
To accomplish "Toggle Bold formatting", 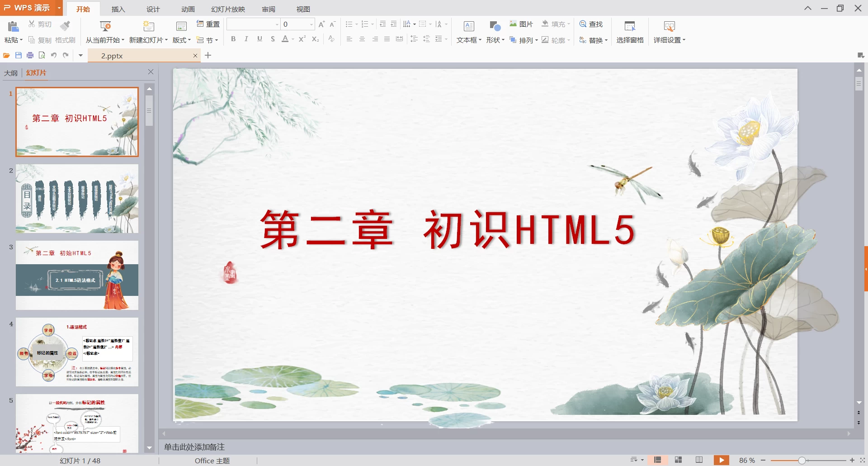I will click(233, 39).
